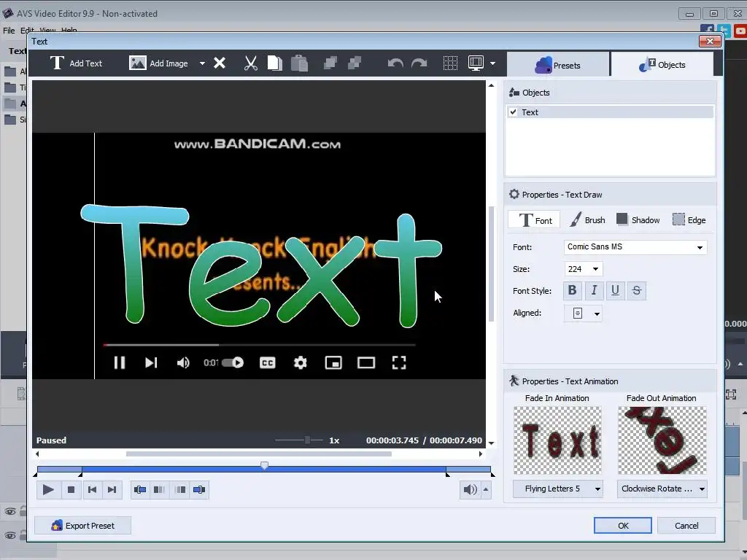Go to the previous frame
Image resolution: width=747 pixels, height=560 pixels.
click(92, 489)
